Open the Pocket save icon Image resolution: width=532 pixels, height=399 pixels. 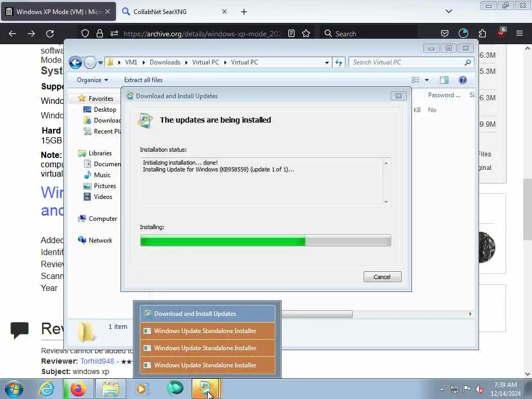[445, 33]
